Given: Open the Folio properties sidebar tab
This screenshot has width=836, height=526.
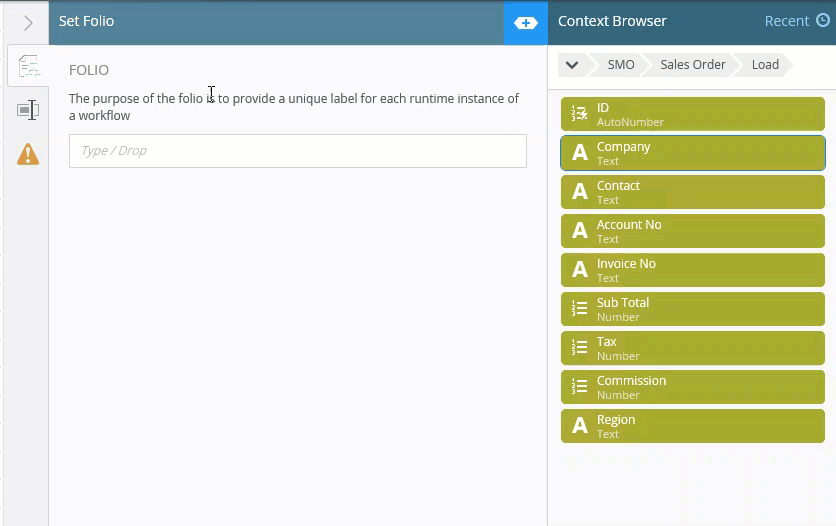Looking at the screenshot, I should (x=28, y=67).
